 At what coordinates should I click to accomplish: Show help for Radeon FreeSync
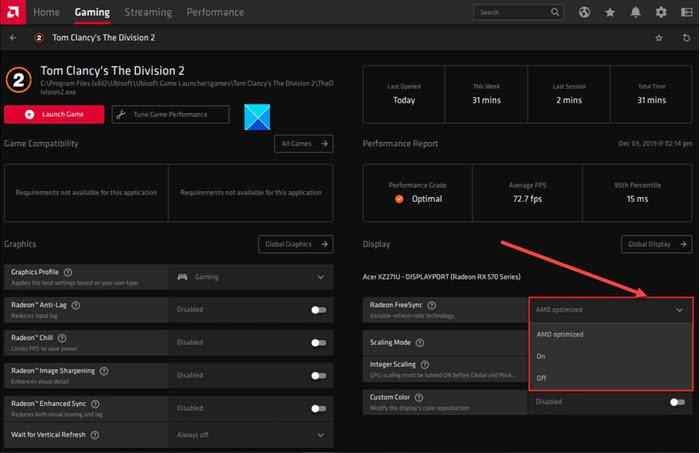point(431,305)
